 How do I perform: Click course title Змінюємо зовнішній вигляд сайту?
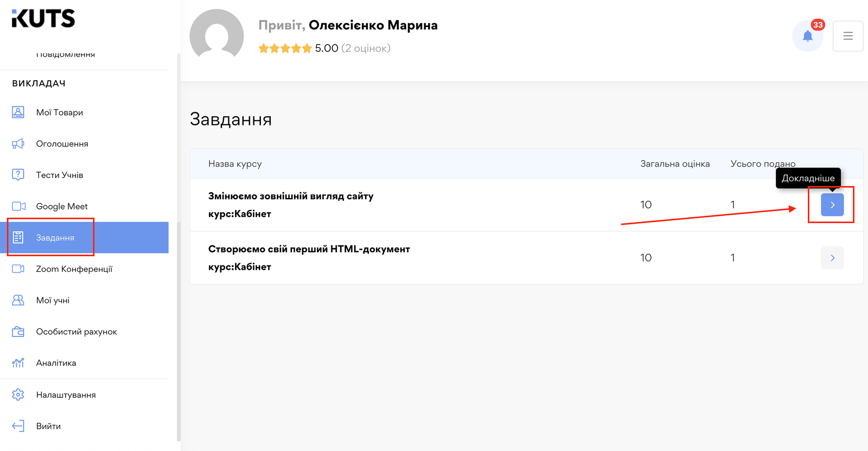pyautogui.click(x=291, y=196)
